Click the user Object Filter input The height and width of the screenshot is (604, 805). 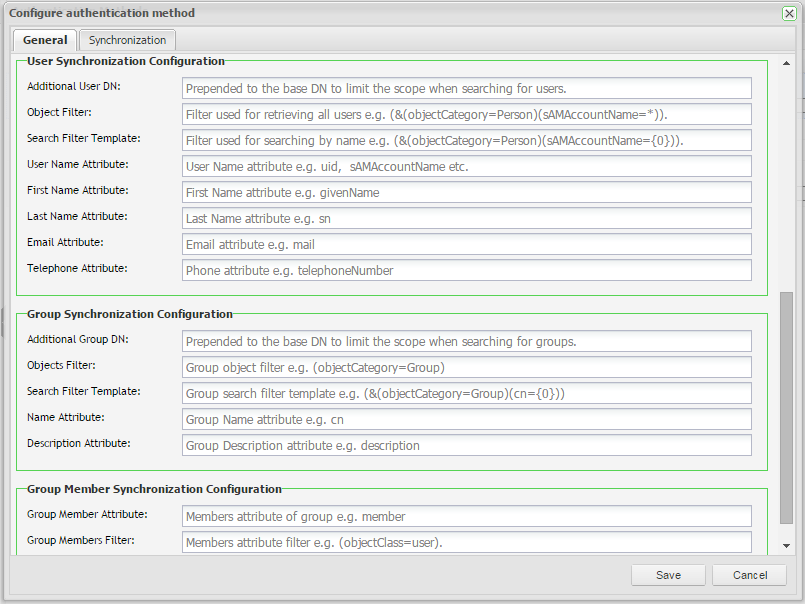[x=466, y=114]
